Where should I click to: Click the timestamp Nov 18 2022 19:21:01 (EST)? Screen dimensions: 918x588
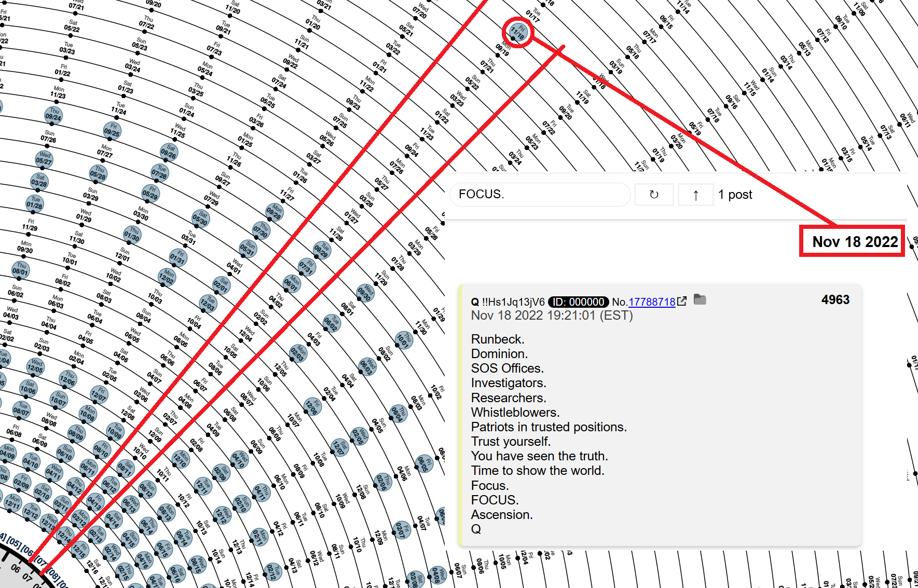(552, 316)
